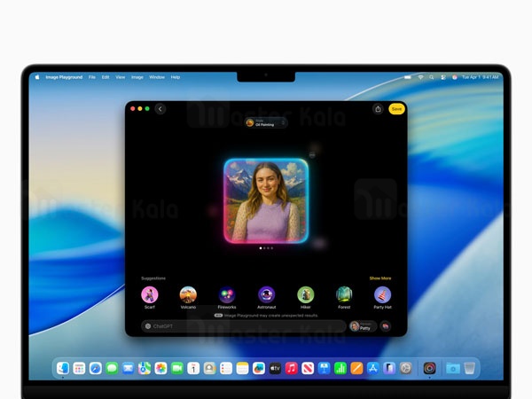Image resolution: width=532 pixels, height=399 pixels.
Task: Open Pages from the Dock
Action: tap(356, 368)
